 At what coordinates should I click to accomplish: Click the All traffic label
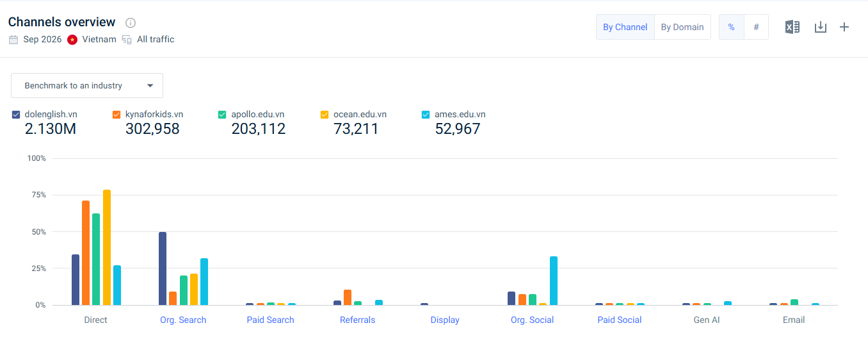(x=156, y=40)
